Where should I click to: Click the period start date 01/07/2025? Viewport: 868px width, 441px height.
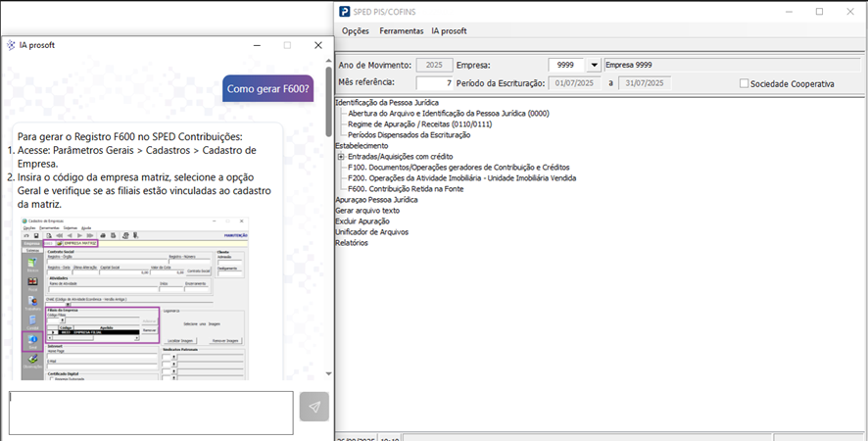[574, 83]
